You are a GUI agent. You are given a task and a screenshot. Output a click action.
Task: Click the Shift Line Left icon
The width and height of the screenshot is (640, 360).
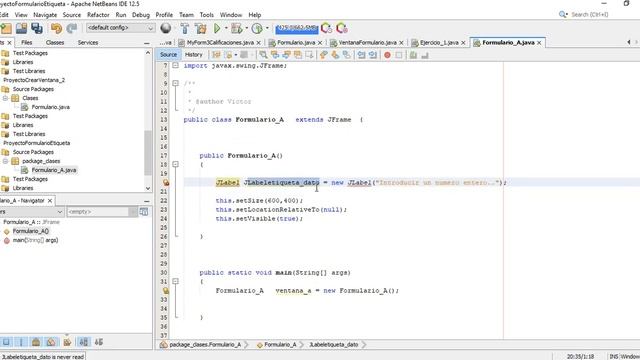tap(361, 55)
